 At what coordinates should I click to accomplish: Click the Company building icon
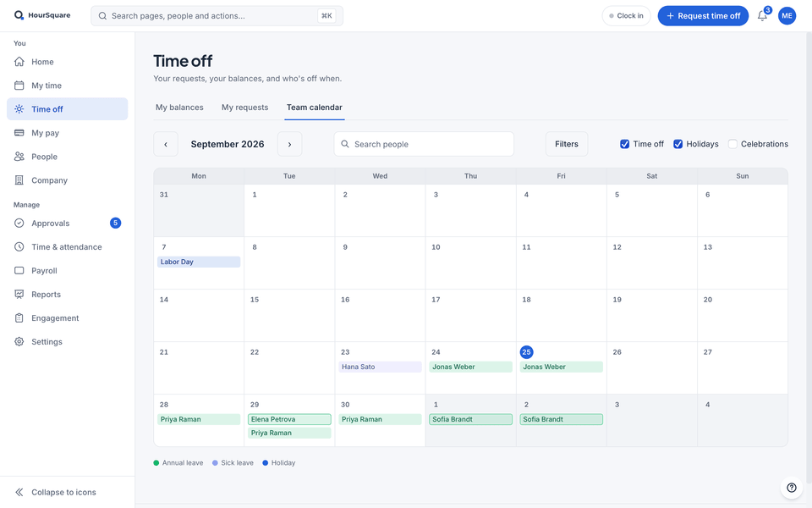[19, 180]
